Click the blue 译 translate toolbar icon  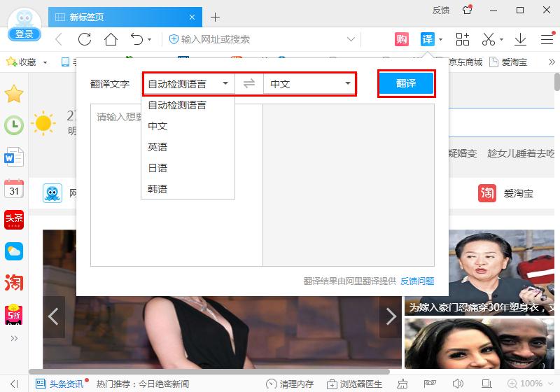pos(427,39)
